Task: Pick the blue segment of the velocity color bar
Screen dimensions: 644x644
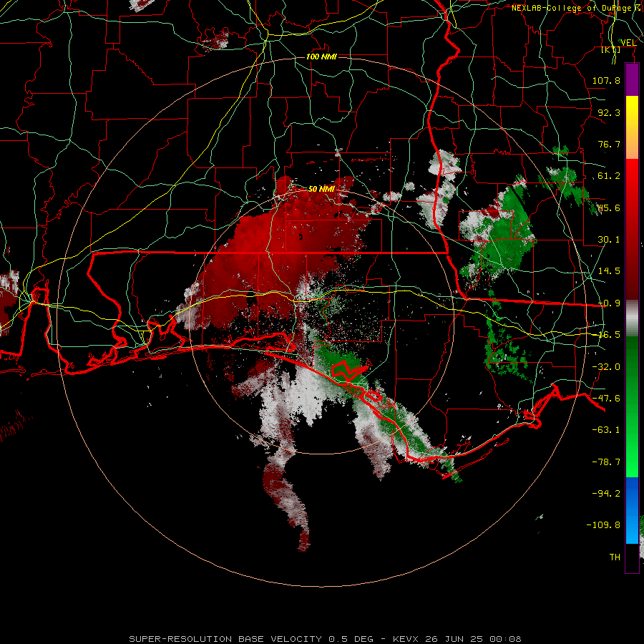Action: [632, 510]
